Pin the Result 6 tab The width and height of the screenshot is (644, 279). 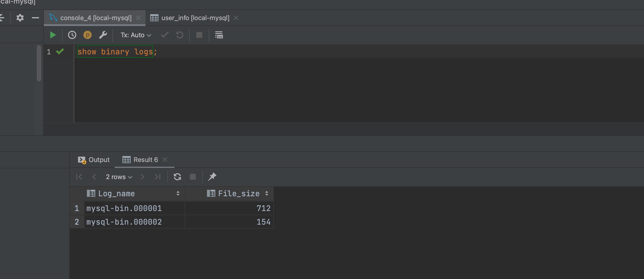(x=212, y=177)
